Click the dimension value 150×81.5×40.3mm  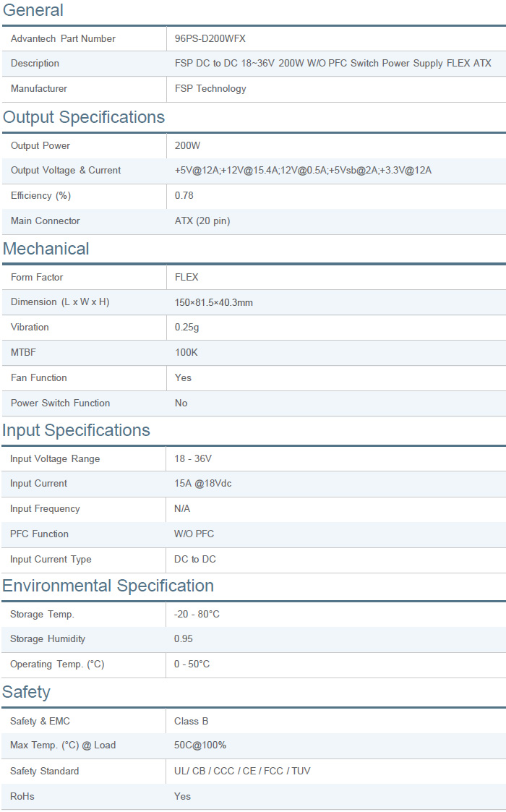click(x=214, y=302)
